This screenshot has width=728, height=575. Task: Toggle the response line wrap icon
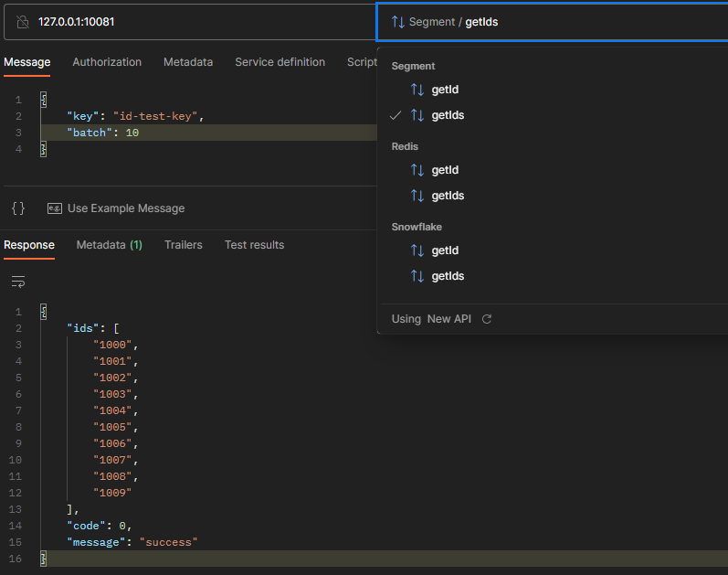tap(18, 282)
